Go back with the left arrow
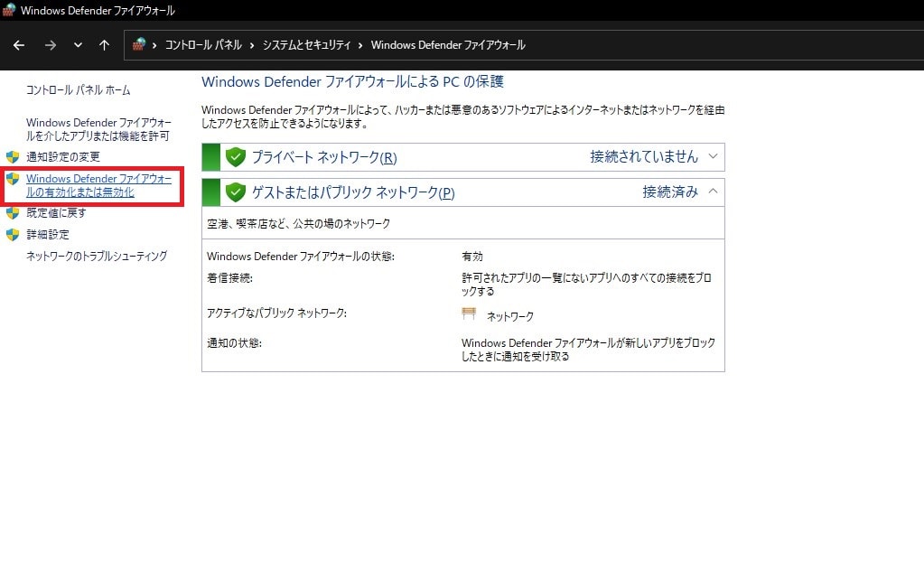The width and height of the screenshot is (924, 561). tap(19, 45)
